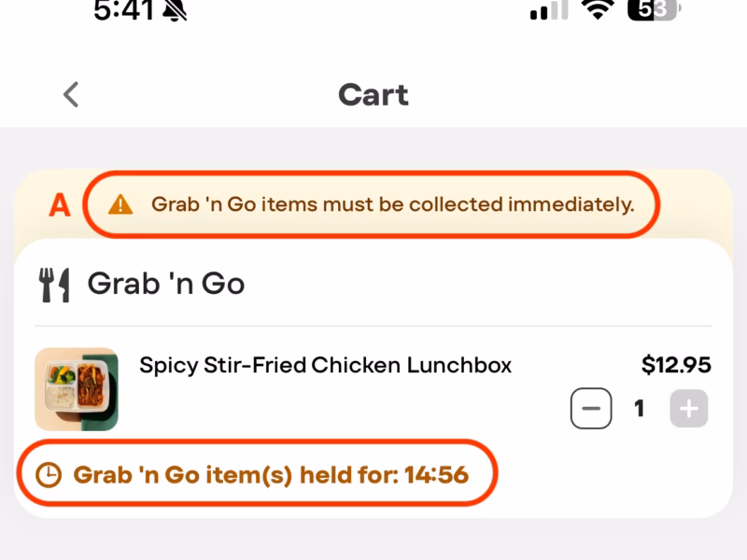Screen dimensions: 747x560
Task: Decrease lunchbox quantity with the minus button
Action: pyautogui.click(x=591, y=409)
